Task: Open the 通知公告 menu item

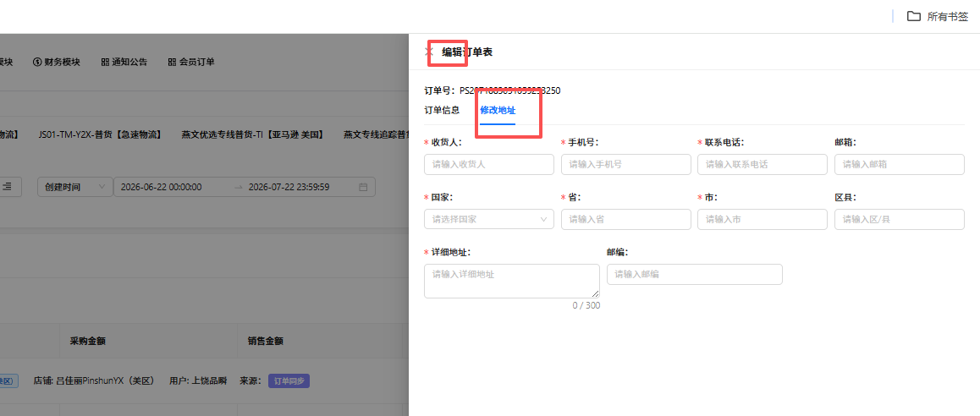Action: pyautogui.click(x=124, y=62)
